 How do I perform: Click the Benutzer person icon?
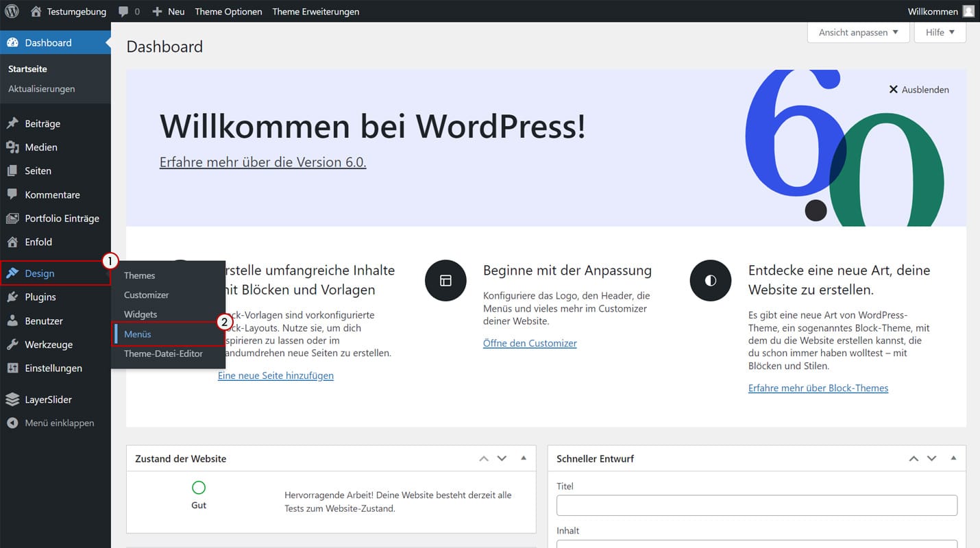point(12,321)
